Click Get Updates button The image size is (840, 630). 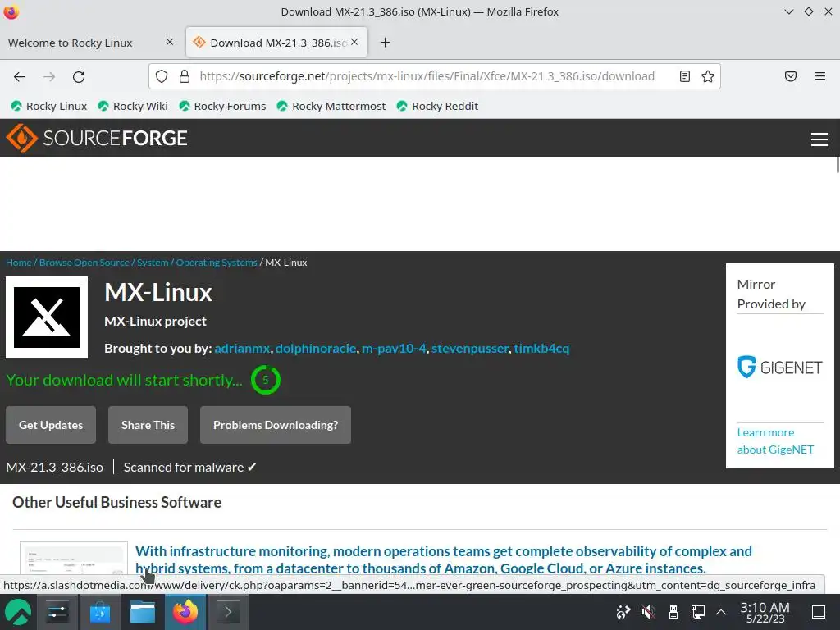pyautogui.click(x=51, y=425)
